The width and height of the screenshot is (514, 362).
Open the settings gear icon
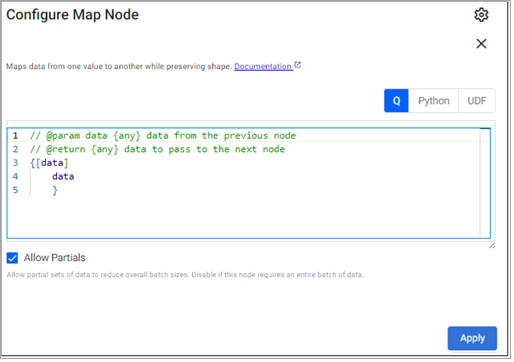tap(481, 15)
